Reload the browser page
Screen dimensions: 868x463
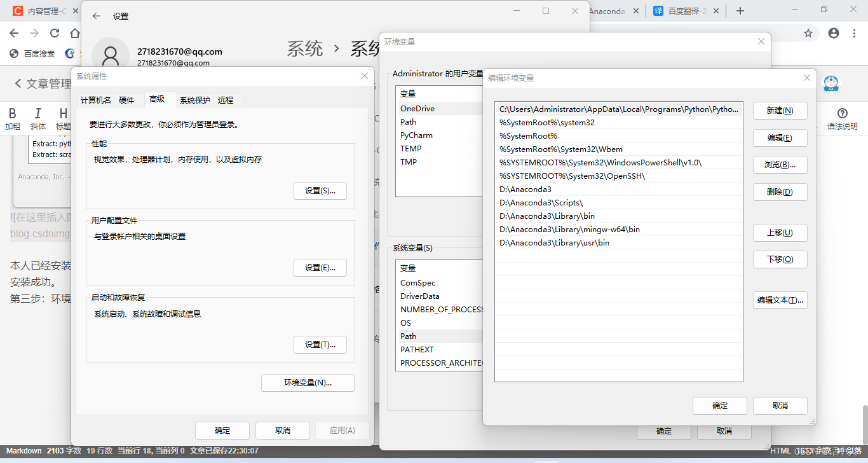pos(55,33)
